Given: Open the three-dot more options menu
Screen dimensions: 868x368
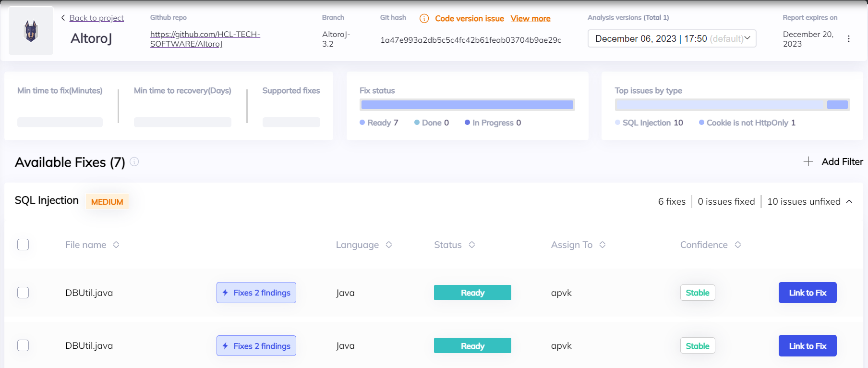Looking at the screenshot, I should [x=849, y=39].
